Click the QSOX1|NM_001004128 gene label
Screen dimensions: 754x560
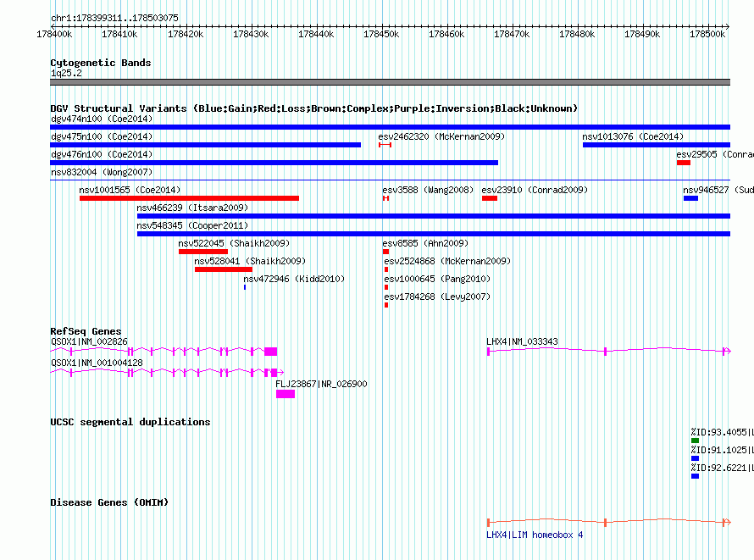pos(97,363)
